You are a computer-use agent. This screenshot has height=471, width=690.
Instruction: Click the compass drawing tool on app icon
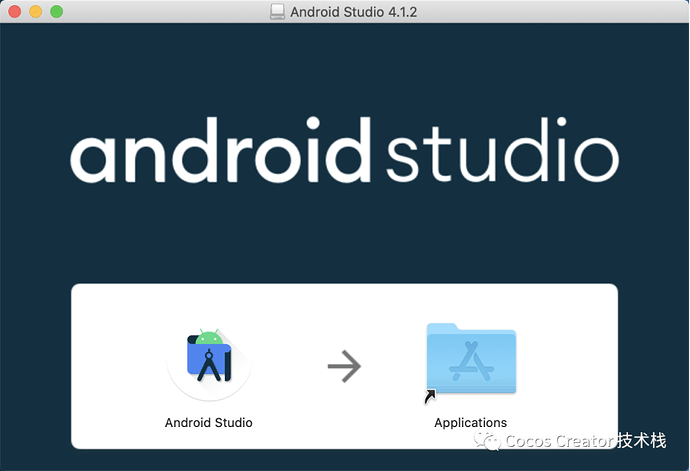[x=212, y=367]
